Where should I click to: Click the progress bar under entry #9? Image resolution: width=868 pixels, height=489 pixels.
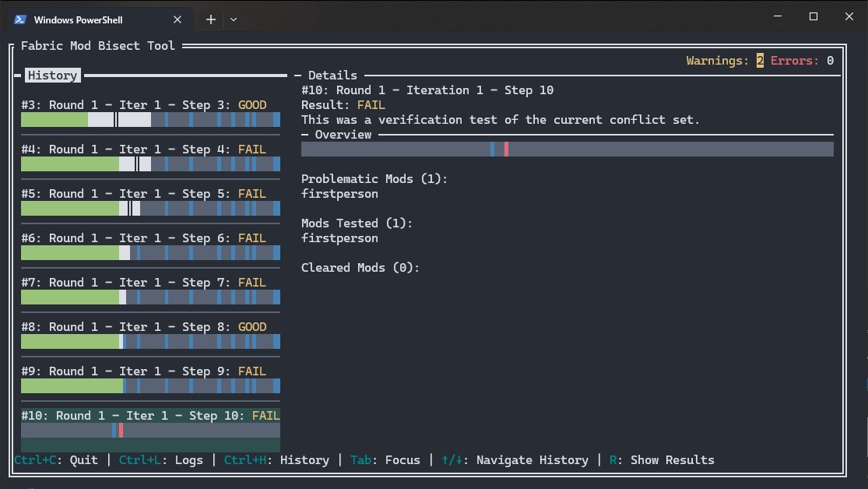click(x=150, y=385)
